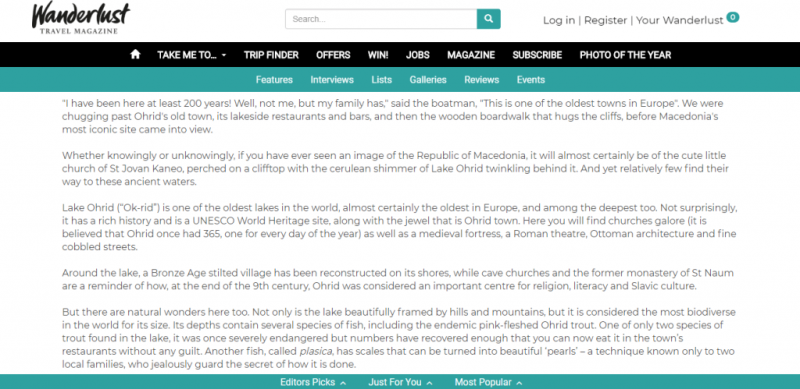Expand the TAKE ME TO... dropdown
Viewport: 800px width, 389px height.
[x=191, y=55]
